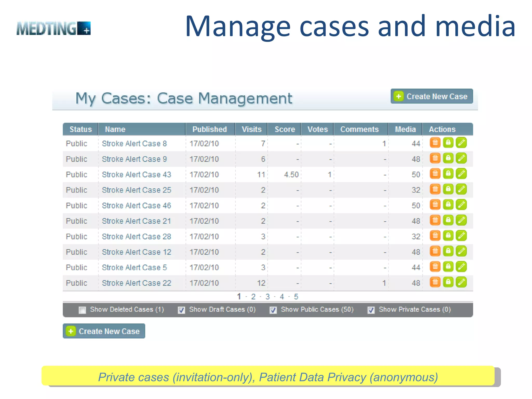Edit Stroke Alert Case 9 with pencil icon
The height and width of the screenshot is (399, 532).
(x=461, y=158)
